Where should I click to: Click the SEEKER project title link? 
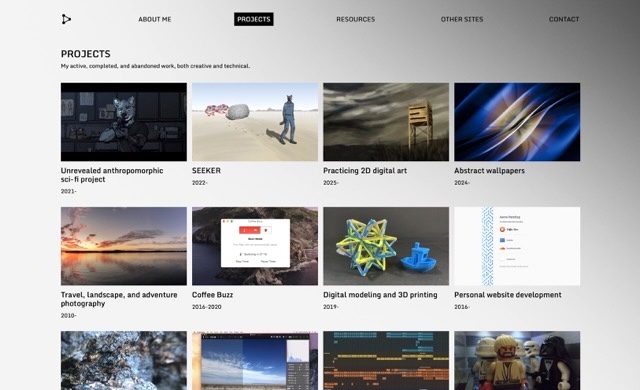[206, 171]
